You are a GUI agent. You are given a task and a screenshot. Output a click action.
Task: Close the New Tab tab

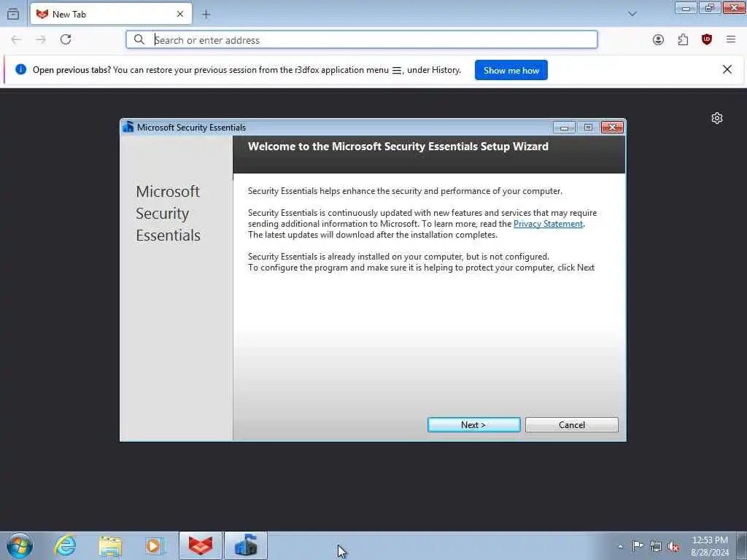coord(180,14)
